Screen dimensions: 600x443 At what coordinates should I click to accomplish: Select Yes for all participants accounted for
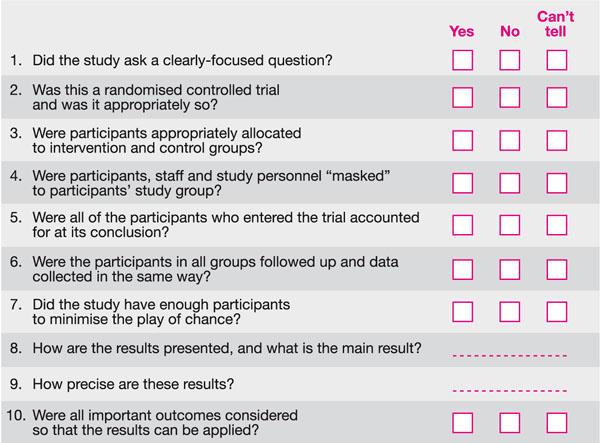pyautogui.click(x=462, y=225)
